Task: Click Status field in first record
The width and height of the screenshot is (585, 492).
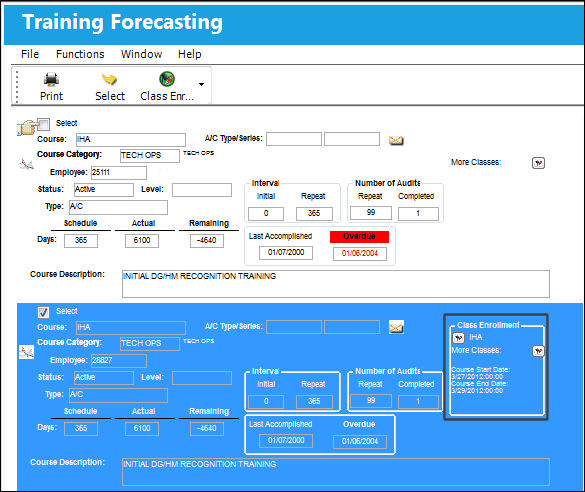Action: pos(104,189)
